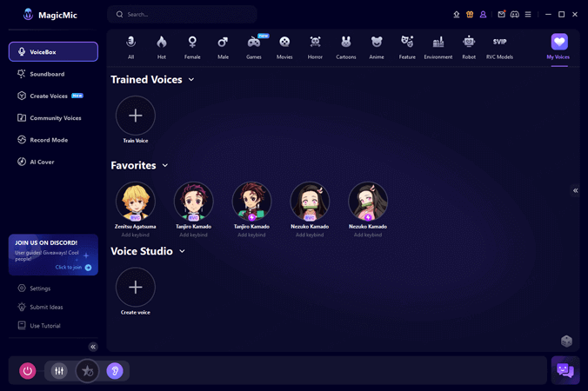Select Nezuko Kamado lightning-badge voice

368,202
